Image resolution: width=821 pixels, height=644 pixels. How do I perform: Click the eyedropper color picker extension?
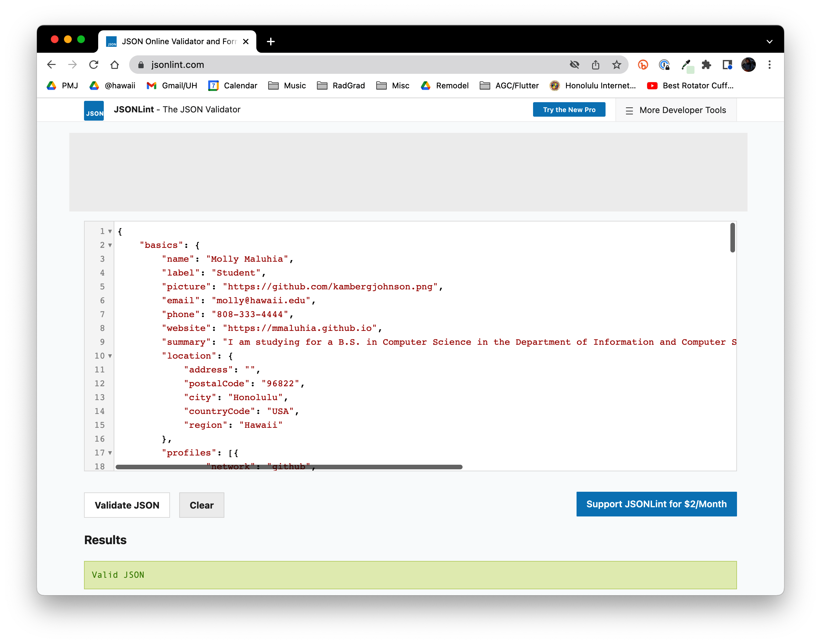click(686, 65)
